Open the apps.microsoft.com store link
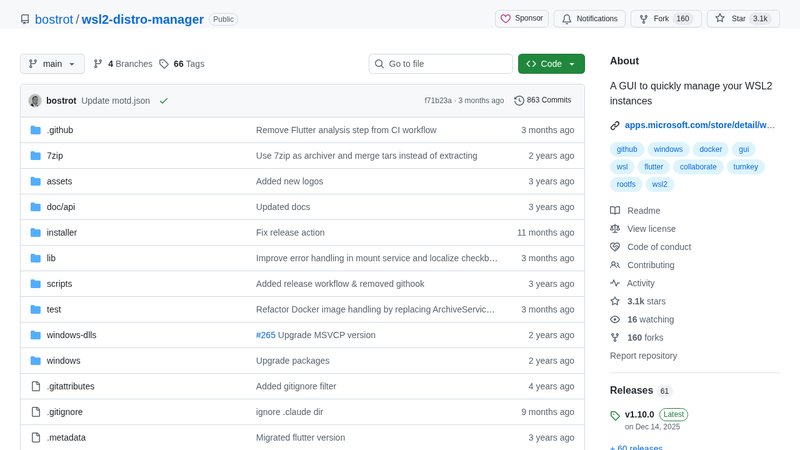 (x=700, y=125)
